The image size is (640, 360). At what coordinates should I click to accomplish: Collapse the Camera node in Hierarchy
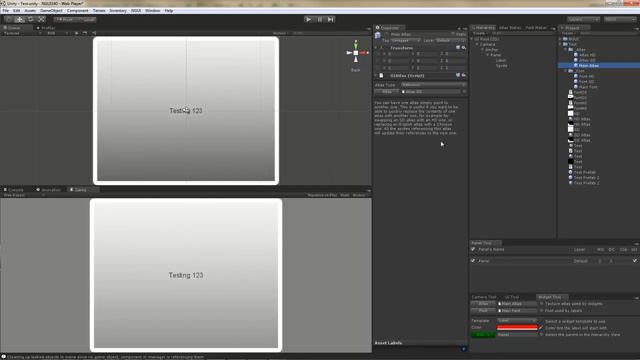477,44
